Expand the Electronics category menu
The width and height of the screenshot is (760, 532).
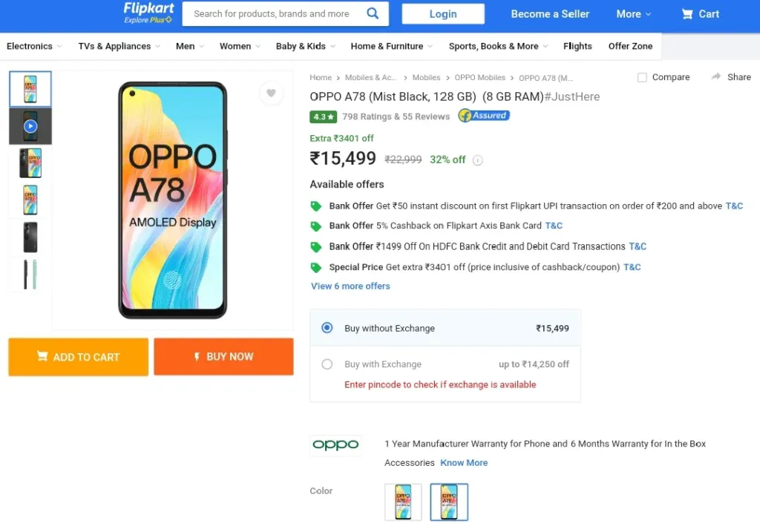(34, 46)
